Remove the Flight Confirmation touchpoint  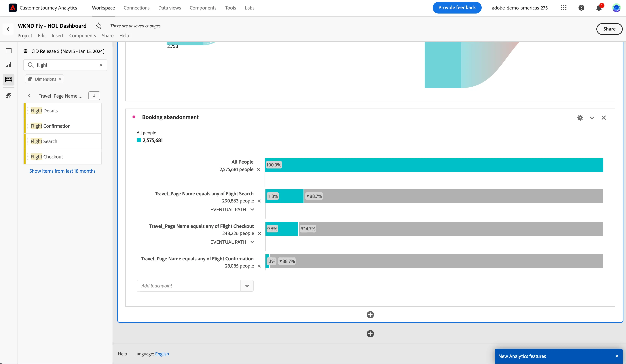tap(259, 266)
